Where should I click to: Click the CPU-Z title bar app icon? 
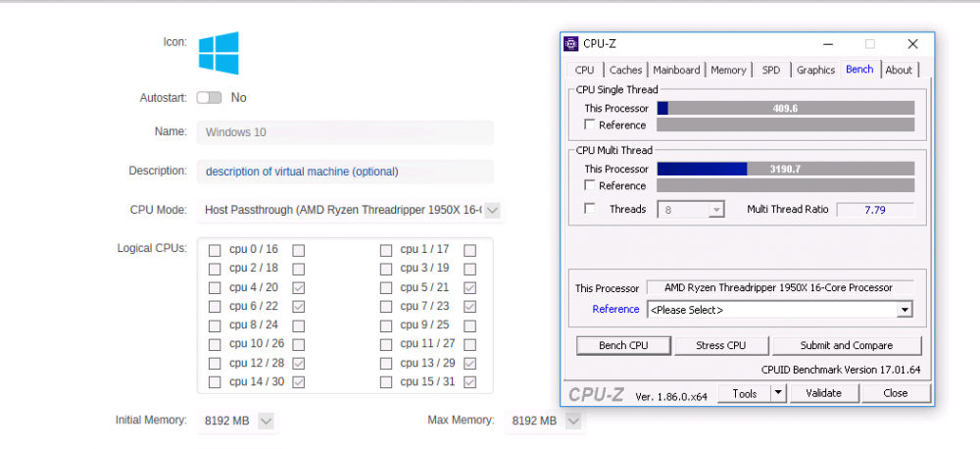570,44
